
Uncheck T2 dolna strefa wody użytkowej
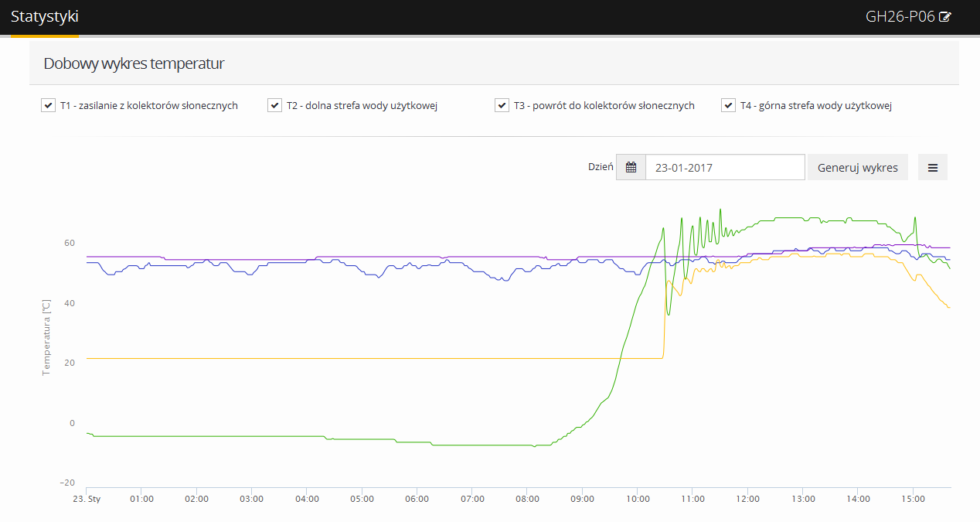[x=274, y=105]
